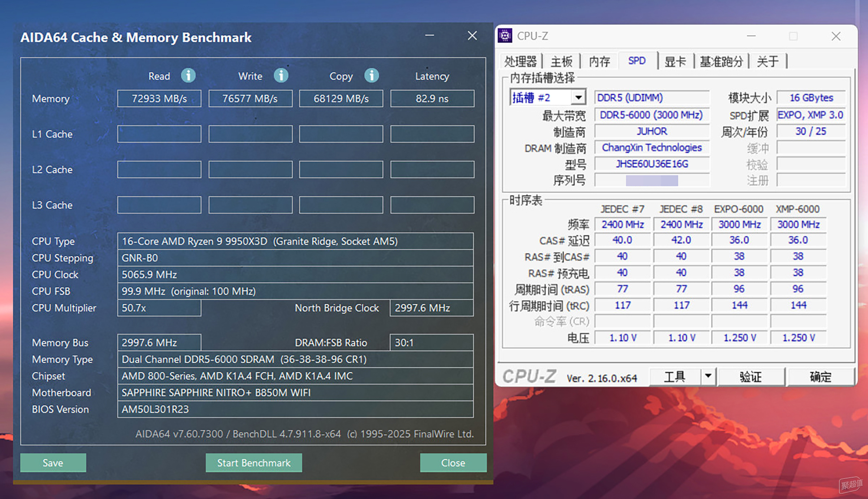
Task: Click the Save button in AIDA64
Action: coord(53,463)
